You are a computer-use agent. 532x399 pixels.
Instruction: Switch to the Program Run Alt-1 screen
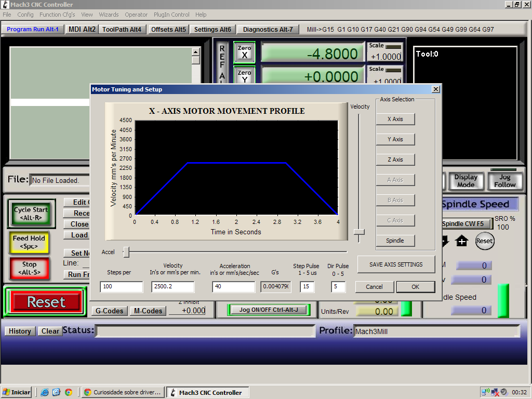click(x=33, y=29)
